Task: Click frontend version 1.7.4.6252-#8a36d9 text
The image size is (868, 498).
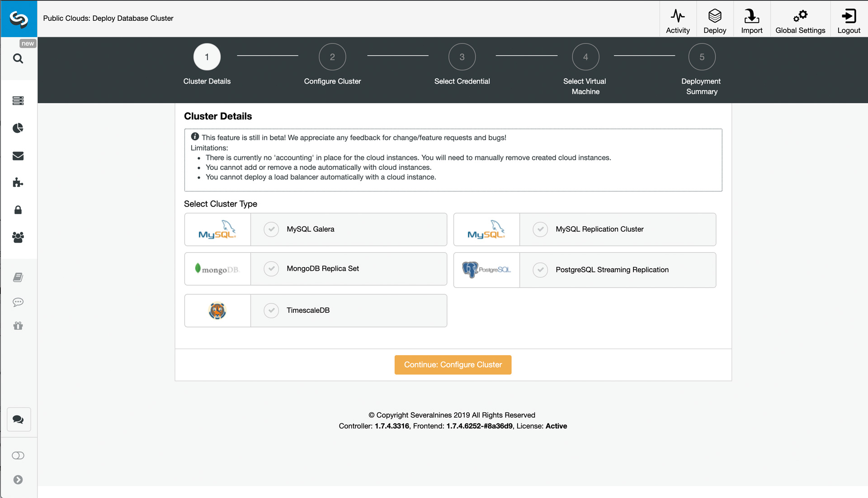Action: [x=480, y=426]
